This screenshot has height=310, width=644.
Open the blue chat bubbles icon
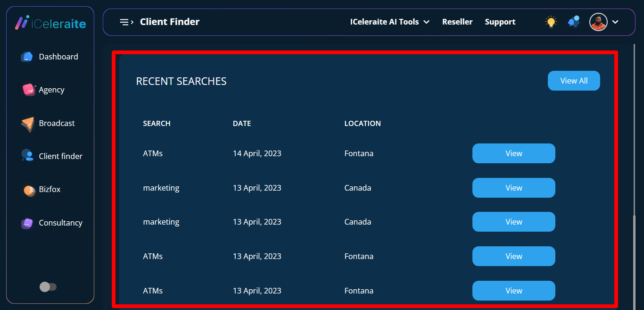click(x=574, y=22)
